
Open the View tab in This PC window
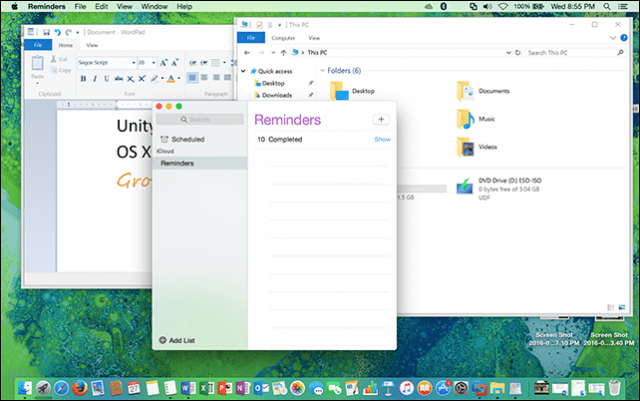pos(314,38)
